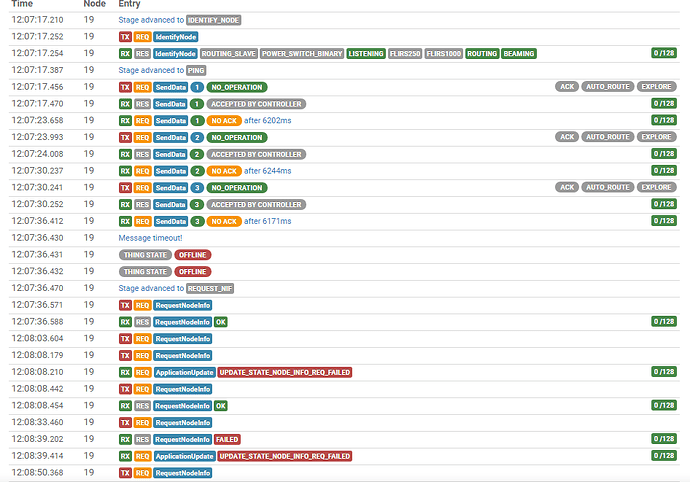The image size is (690, 482).
Task: Click the FLIRS1000 badge
Action: [x=444, y=54]
